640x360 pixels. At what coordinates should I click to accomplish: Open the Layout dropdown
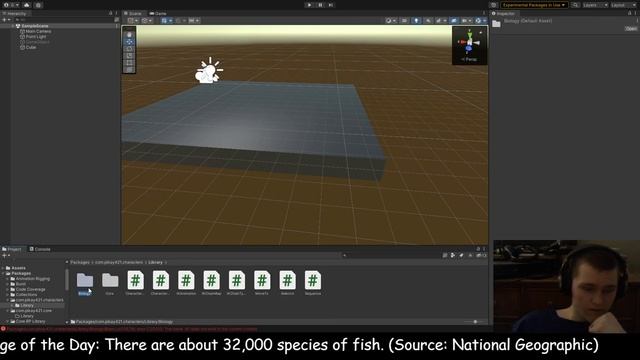click(x=623, y=5)
